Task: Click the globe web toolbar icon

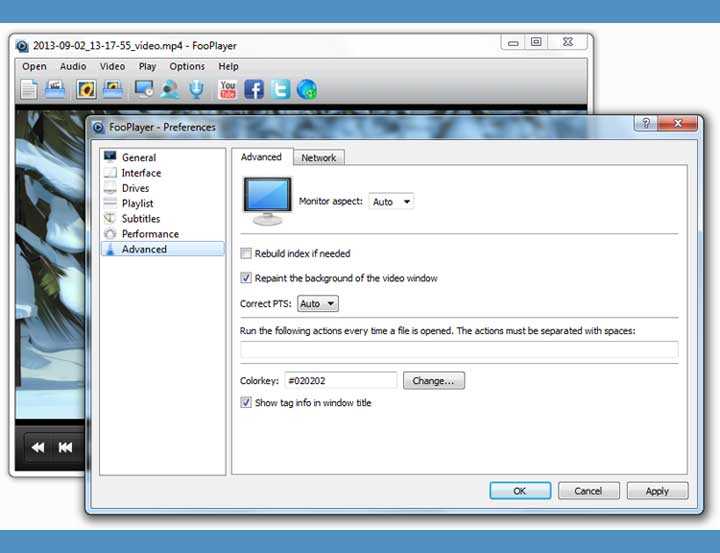Action: click(307, 89)
